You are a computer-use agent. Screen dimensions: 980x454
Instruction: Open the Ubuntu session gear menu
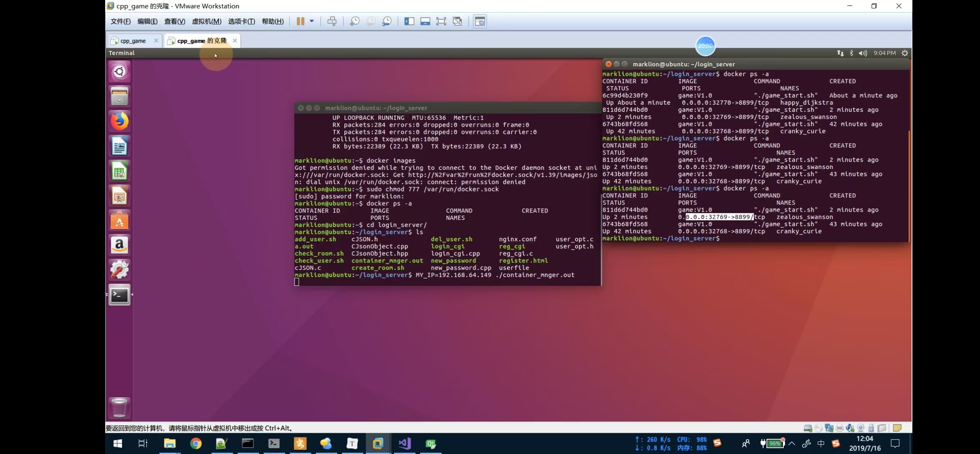pyautogui.click(x=905, y=53)
